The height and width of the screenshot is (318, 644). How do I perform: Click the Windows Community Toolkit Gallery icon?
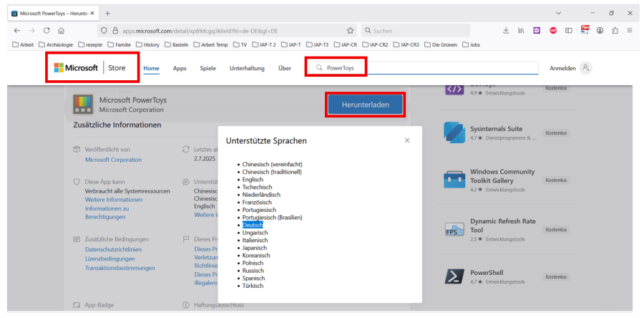(454, 180)
